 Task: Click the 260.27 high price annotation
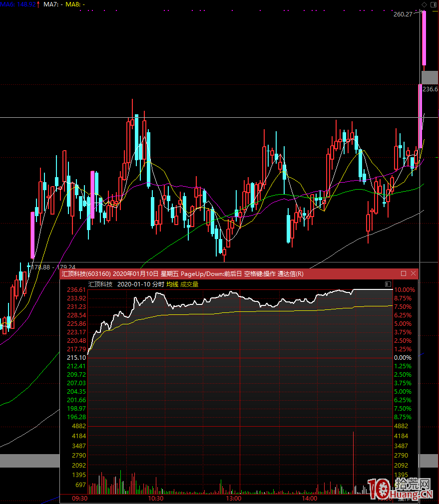403,14
